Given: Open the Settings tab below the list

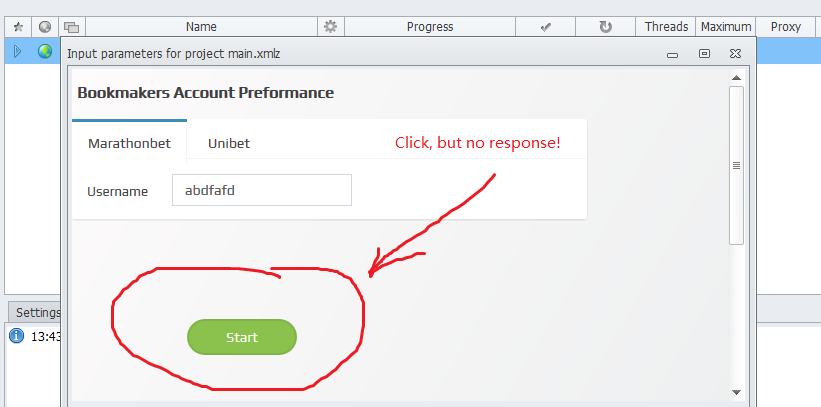Looking at the screenshot, I should pyautogui.click(x=37, y=313).
